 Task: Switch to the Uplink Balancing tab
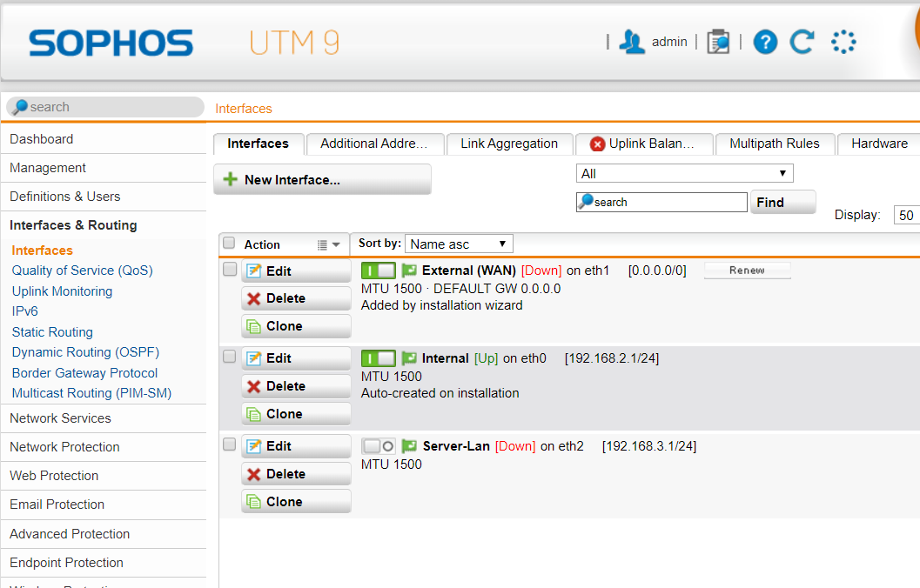pyautogui.click(x=644, y=144)
